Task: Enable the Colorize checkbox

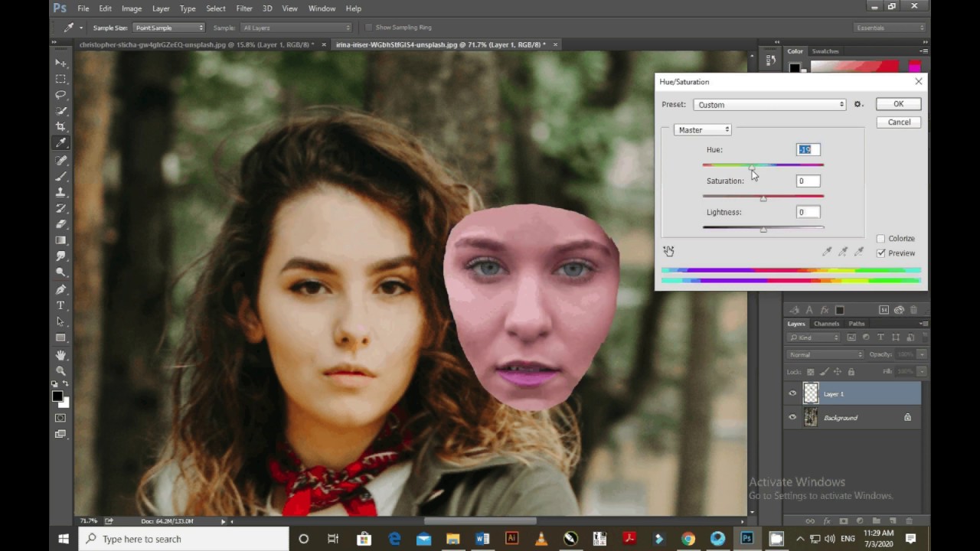Action: click(x=880, y=239)
